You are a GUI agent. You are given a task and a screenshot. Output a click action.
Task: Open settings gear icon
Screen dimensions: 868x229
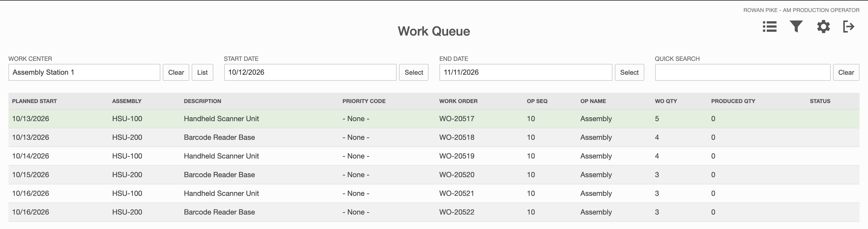click(x=823, y=27)
